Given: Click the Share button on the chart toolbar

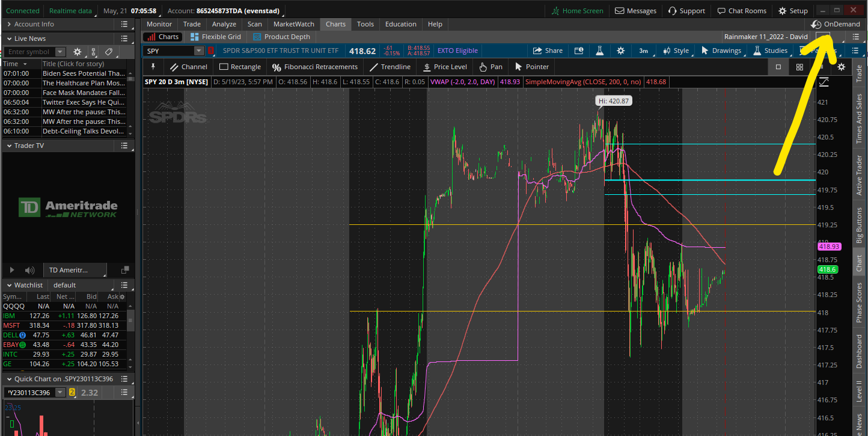Looking at the screenshot, I should tap(548, 51).
